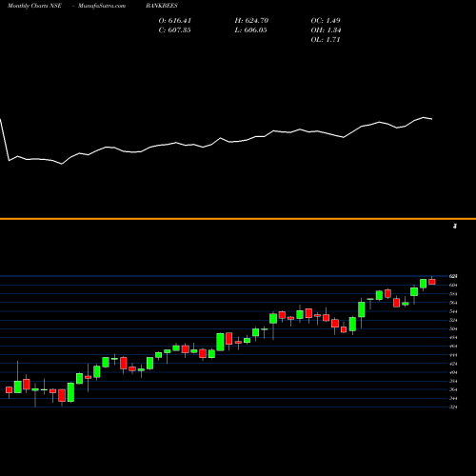
Task: Click the last green candle before the final red one
Action: 423,284
